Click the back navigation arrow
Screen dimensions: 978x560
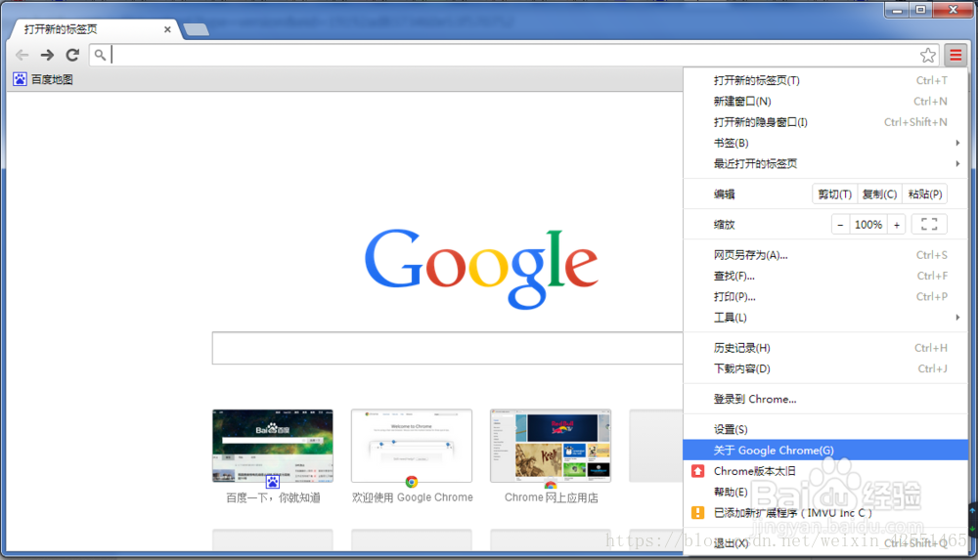coord(22,55)
